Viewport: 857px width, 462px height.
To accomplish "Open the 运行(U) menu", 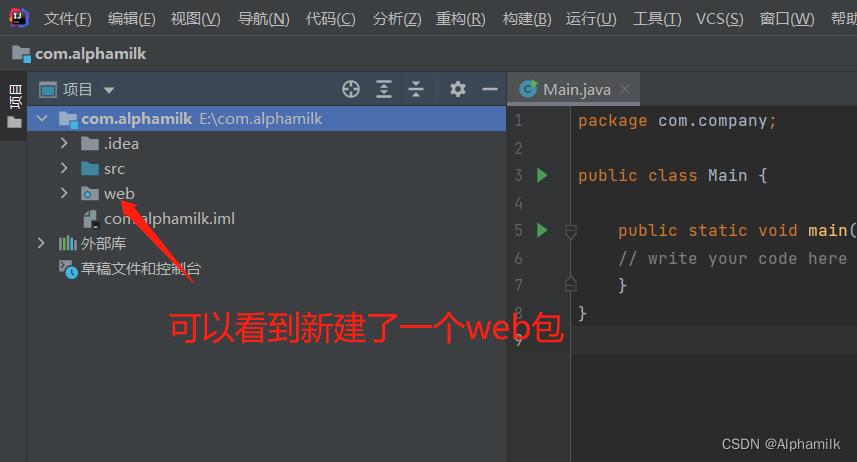I will [591, 19].
